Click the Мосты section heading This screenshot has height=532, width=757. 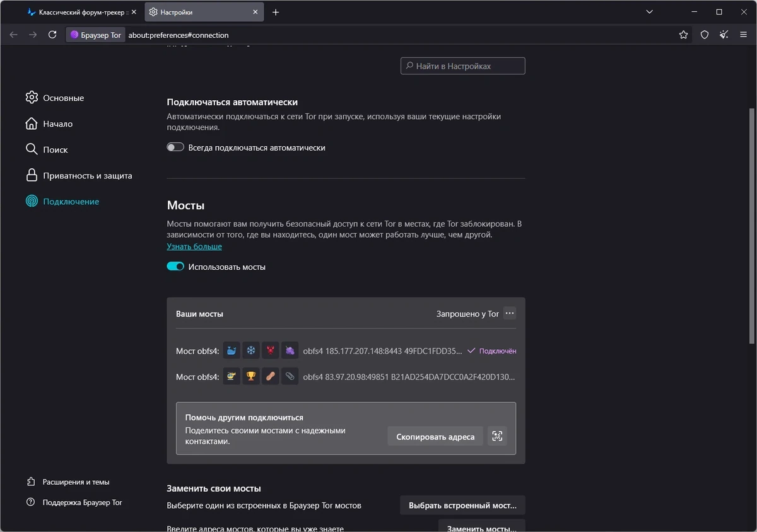tap(185, 205)
